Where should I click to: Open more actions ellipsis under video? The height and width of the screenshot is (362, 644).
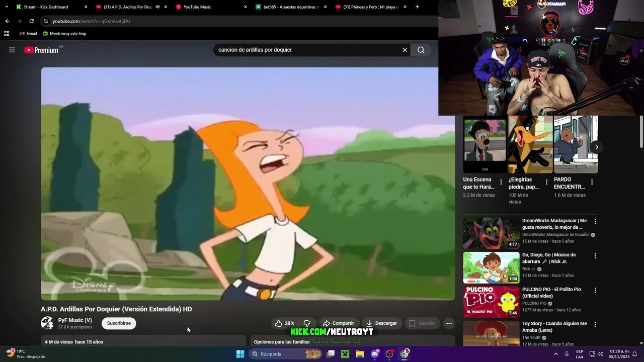click(x=449, y=323)
